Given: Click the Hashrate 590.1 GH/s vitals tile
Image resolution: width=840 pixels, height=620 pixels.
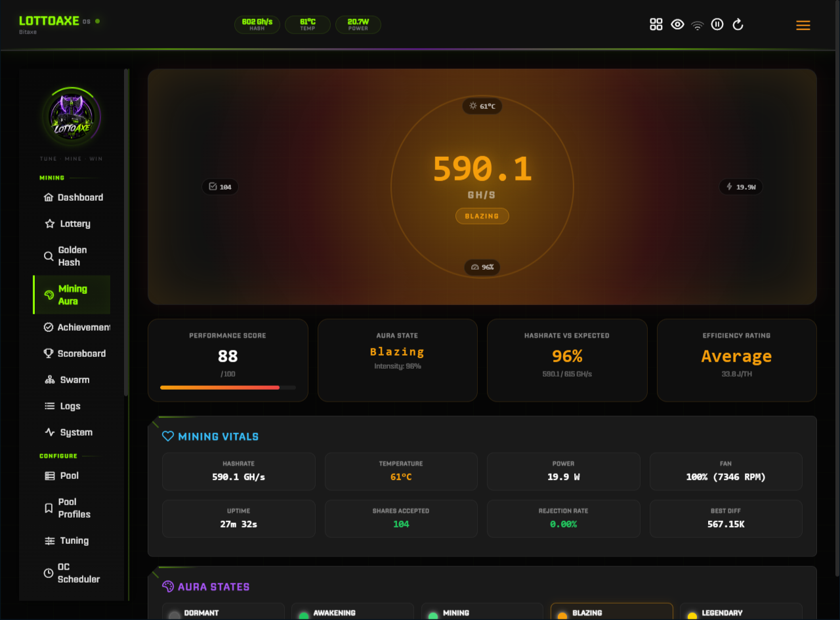Looking at the screenshot, I should click(x=239, y=471).
